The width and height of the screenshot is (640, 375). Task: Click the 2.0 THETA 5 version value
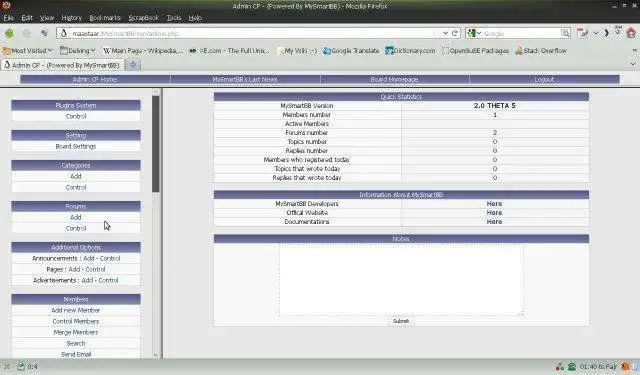[x=495, y=105]
